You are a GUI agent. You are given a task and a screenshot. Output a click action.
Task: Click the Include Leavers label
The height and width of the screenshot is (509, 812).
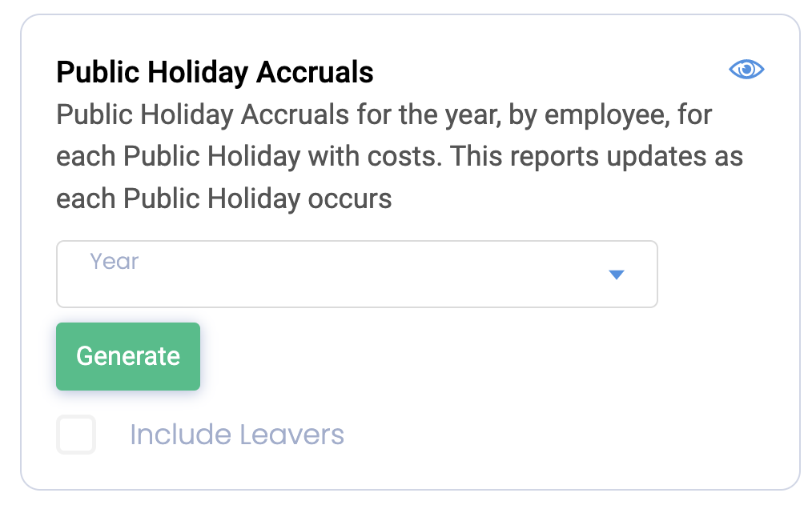pyautogui.click(x=236, y=435)
